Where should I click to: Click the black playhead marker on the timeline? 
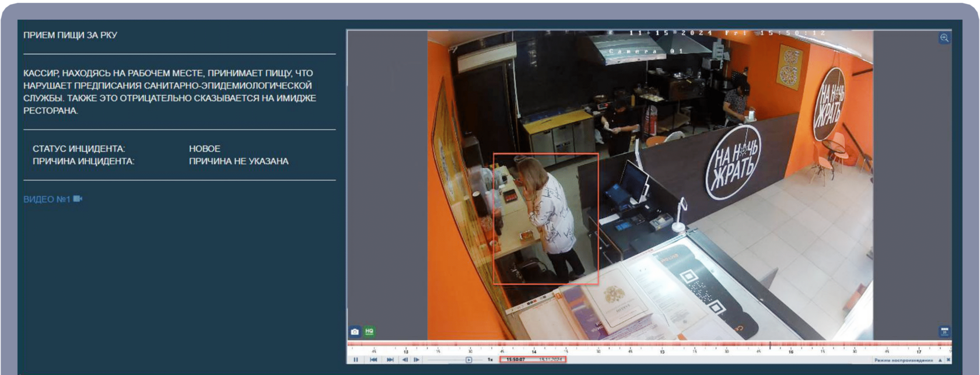click(770, 345)
